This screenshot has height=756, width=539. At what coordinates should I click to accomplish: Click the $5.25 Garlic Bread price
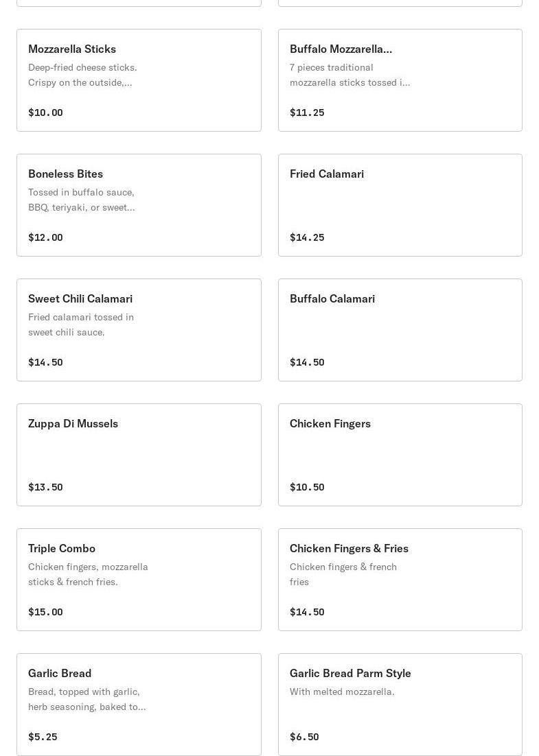(43, 737)
